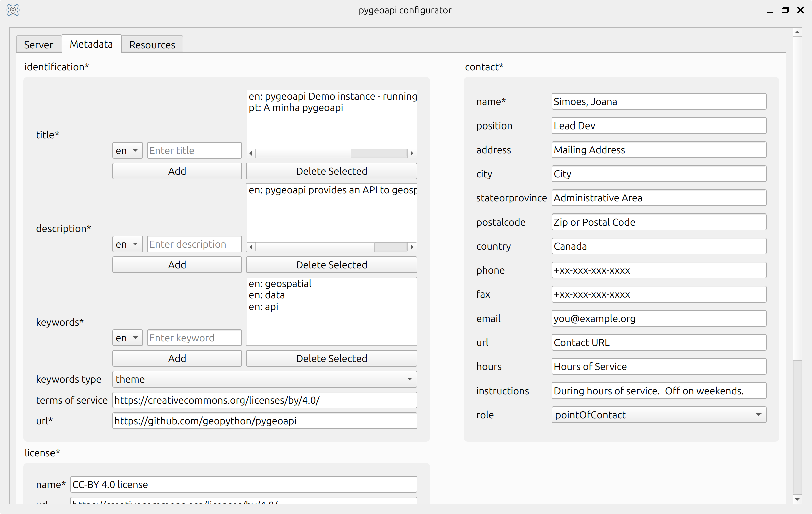
Task: Click the gear icon in title bar
Action: (x=13, y=10)
